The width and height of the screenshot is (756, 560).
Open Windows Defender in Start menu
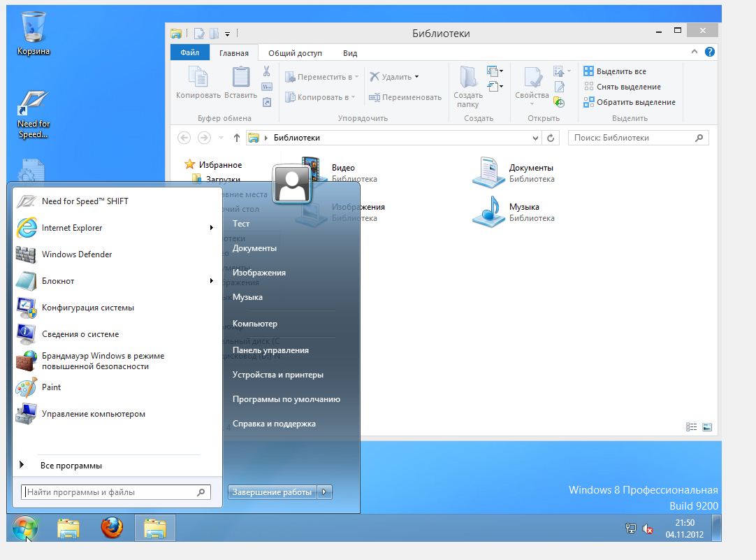tap(116, 254)
